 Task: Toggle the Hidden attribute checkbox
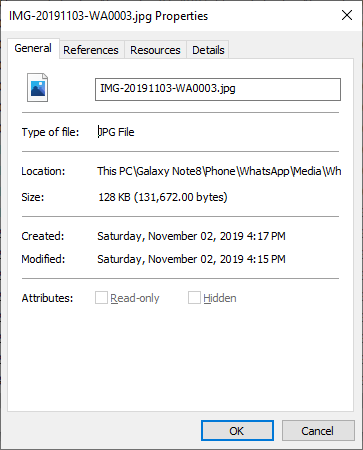(x=194, y=298)
